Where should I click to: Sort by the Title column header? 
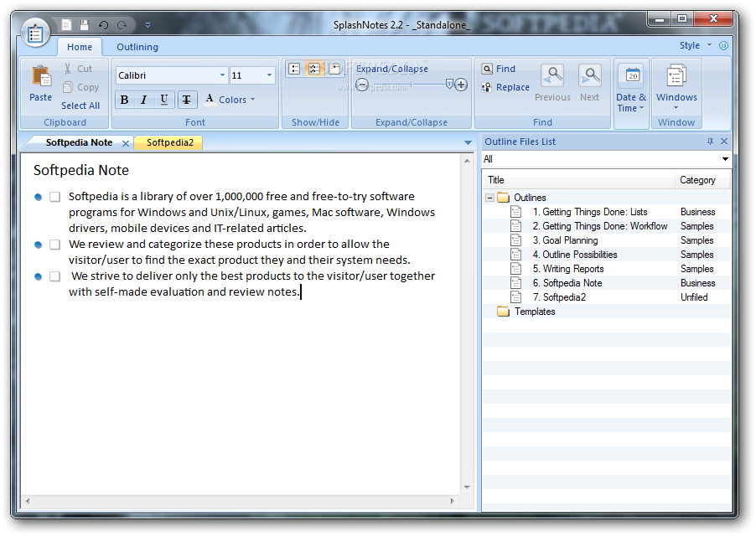[x=578, y=180]
